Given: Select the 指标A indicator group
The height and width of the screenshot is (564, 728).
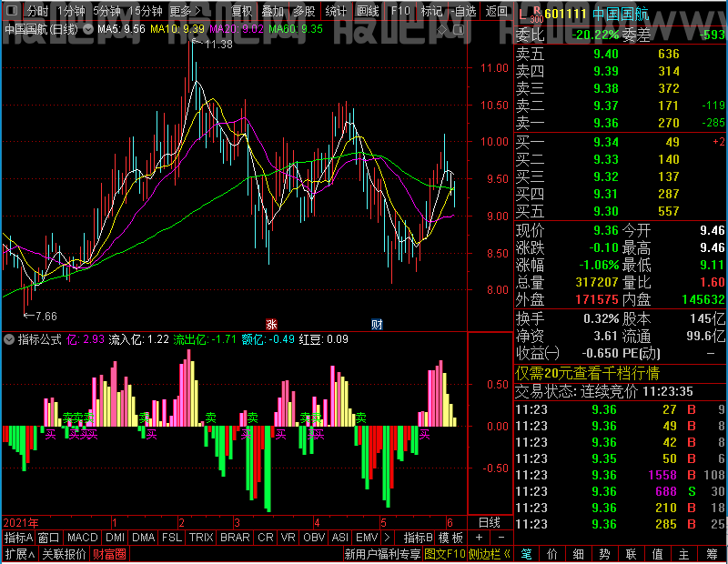Looking at the screenshot, I should 18,538.
